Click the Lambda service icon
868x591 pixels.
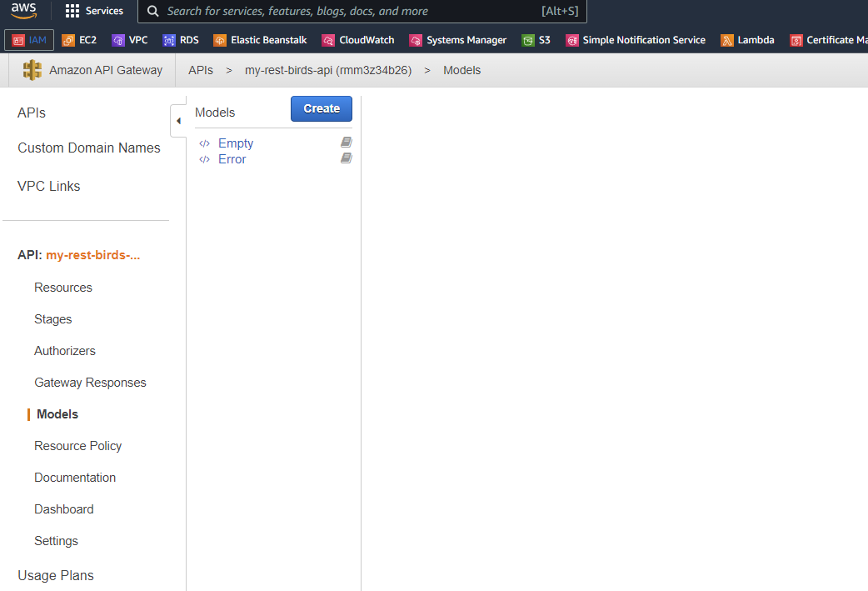727,41
